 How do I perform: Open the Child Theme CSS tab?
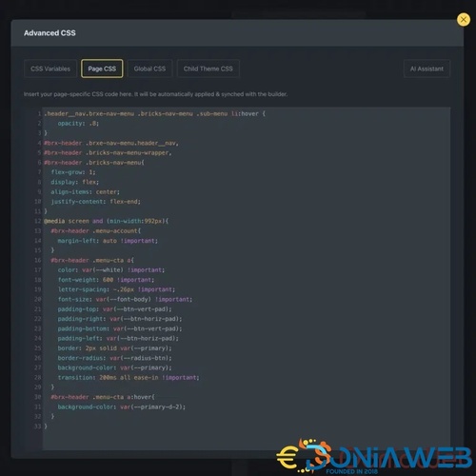[208, 69]
